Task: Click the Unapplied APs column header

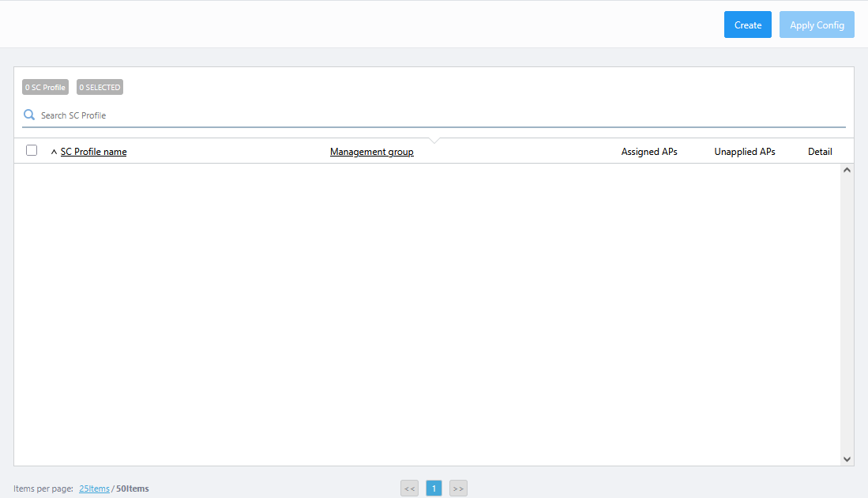Action: coord(744,152)
